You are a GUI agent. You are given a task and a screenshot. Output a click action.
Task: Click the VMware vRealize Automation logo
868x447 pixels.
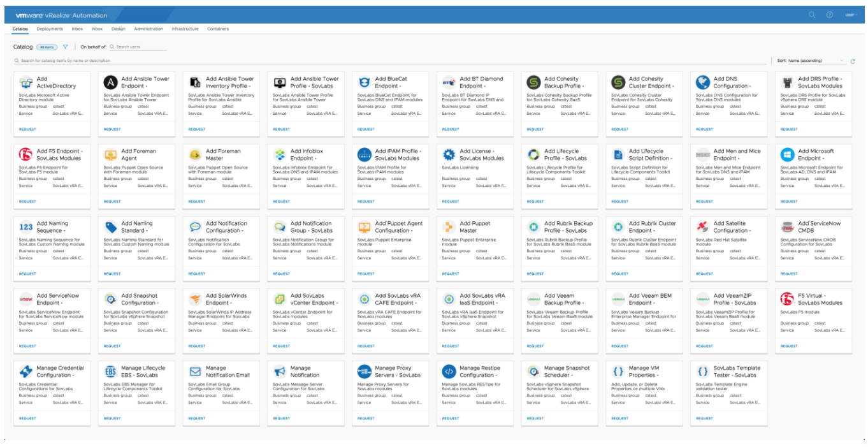coord(61,15)
